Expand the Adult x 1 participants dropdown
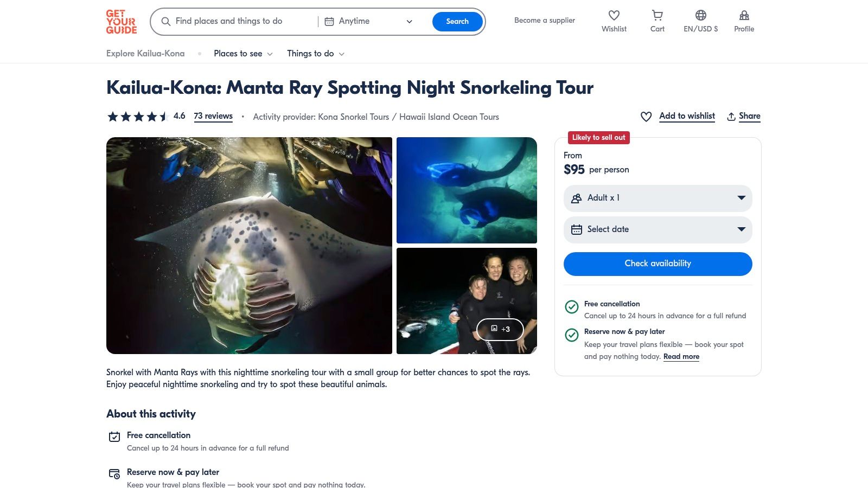 658,198
